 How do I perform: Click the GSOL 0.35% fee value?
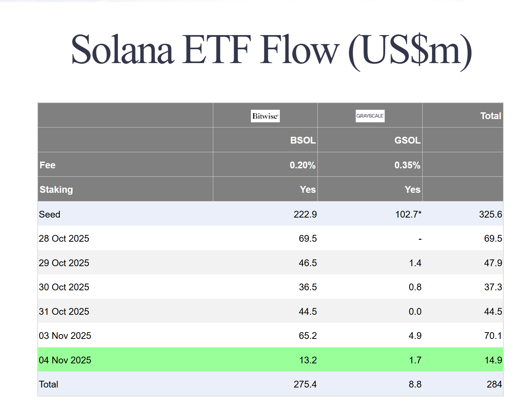tap(407, 165)
